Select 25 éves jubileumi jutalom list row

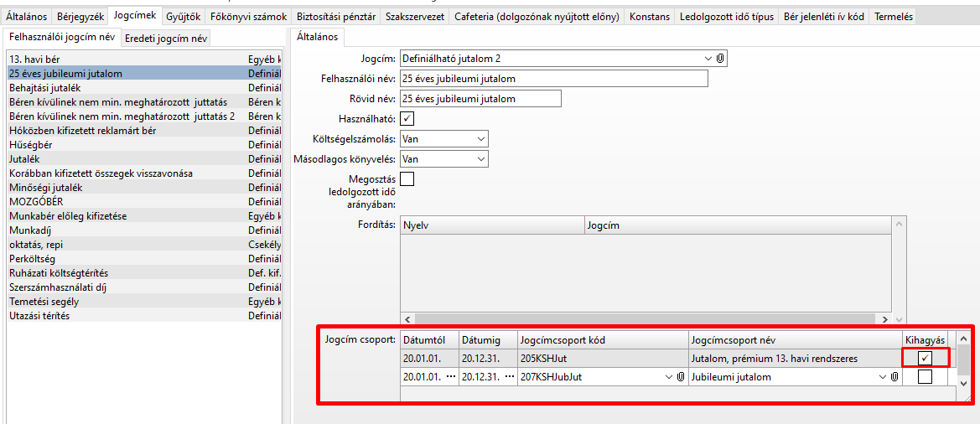(143, 73)
